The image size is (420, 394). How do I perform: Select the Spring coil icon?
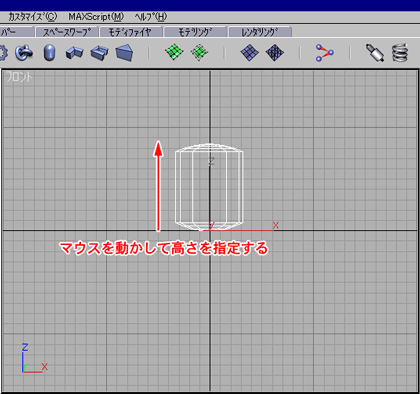(x=400, y=52)
